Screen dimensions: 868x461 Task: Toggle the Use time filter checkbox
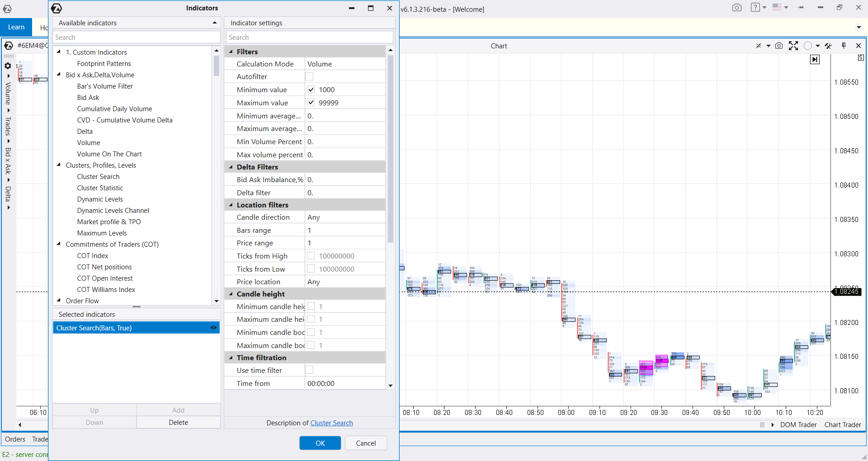[x=310, y=370]
